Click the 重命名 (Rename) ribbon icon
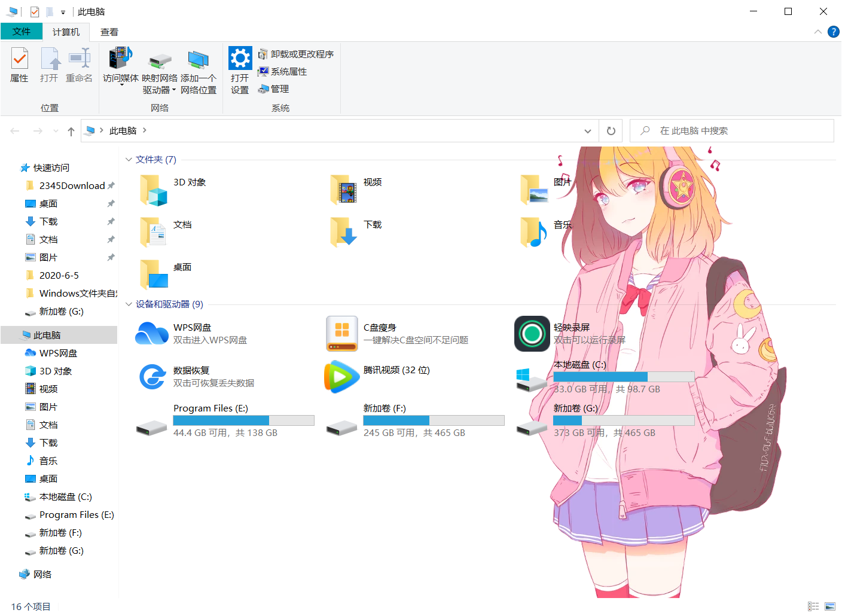Image resolution: width=842 pixels, height=616 pixels. 78,66
